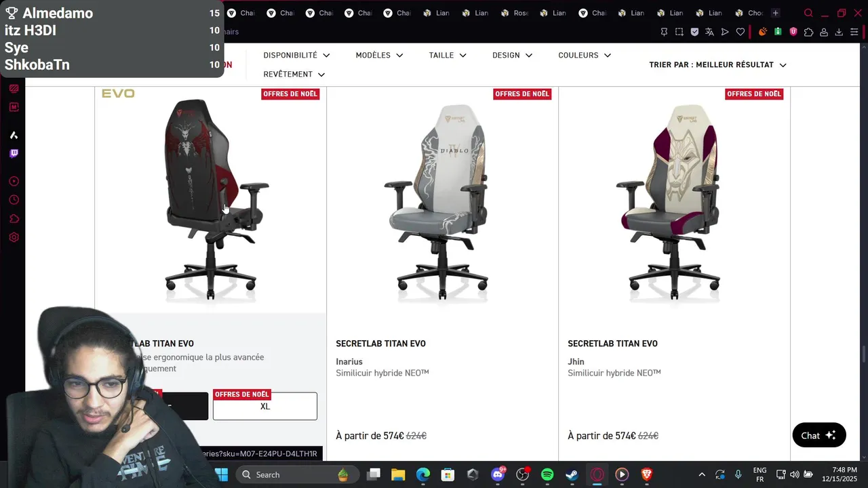The image size is (868, 488).
Task: Open the Chat support button
Action: 819,435
